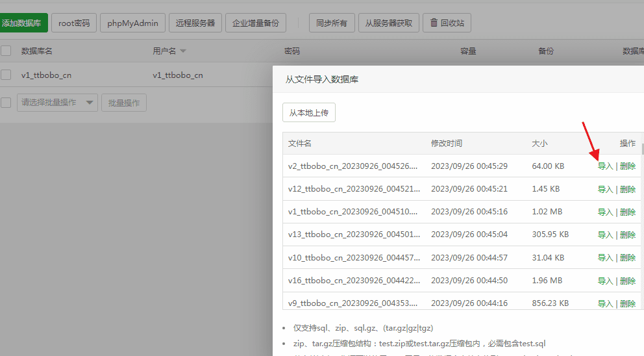Tick the checkbox beside batch operation dropdown
Viewport: 644px width, 356px height.
click(x=6, y=102)
